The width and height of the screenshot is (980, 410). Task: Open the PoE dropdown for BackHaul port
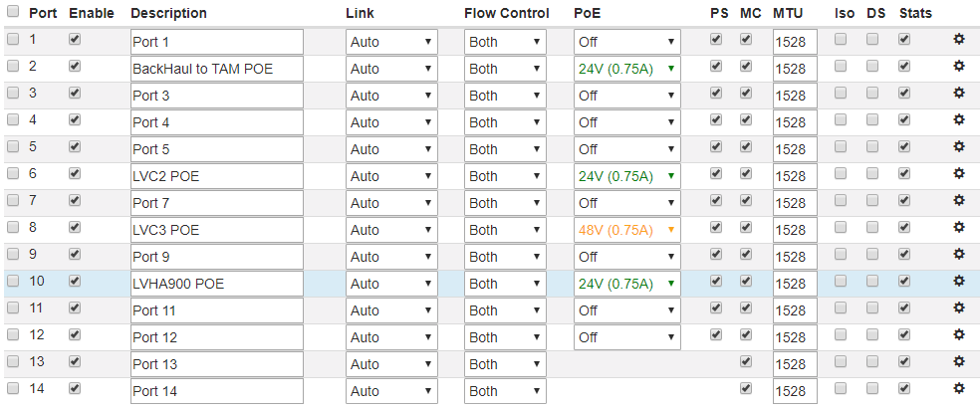[626, 69]
